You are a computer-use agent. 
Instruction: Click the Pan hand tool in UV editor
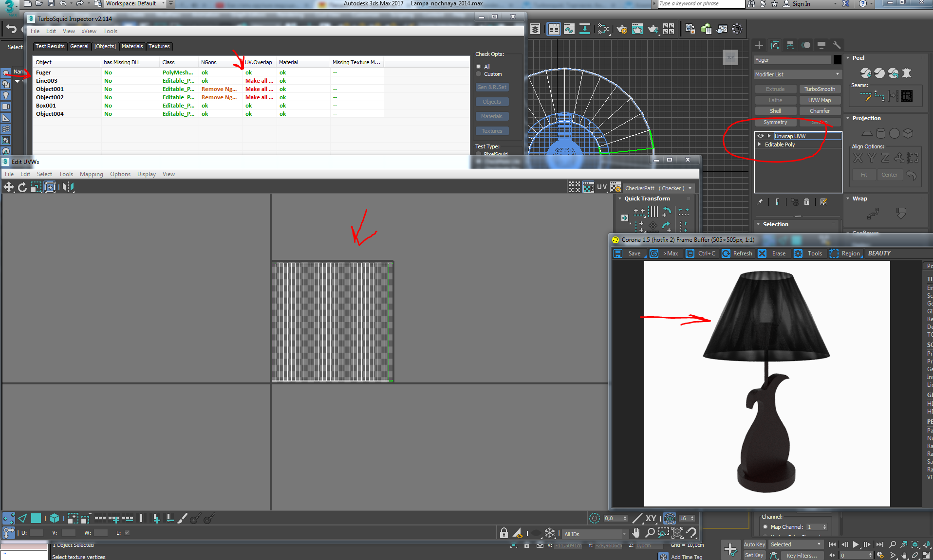point(636,533)
